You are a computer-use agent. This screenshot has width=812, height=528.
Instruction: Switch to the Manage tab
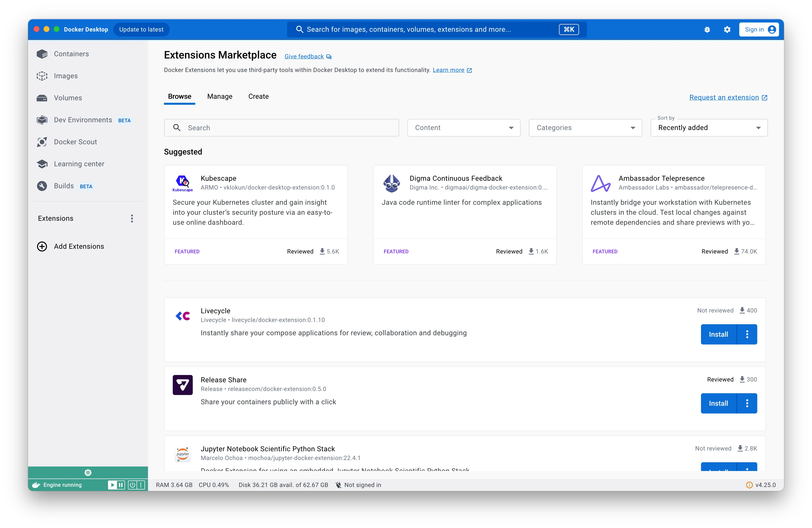[220, 96]
